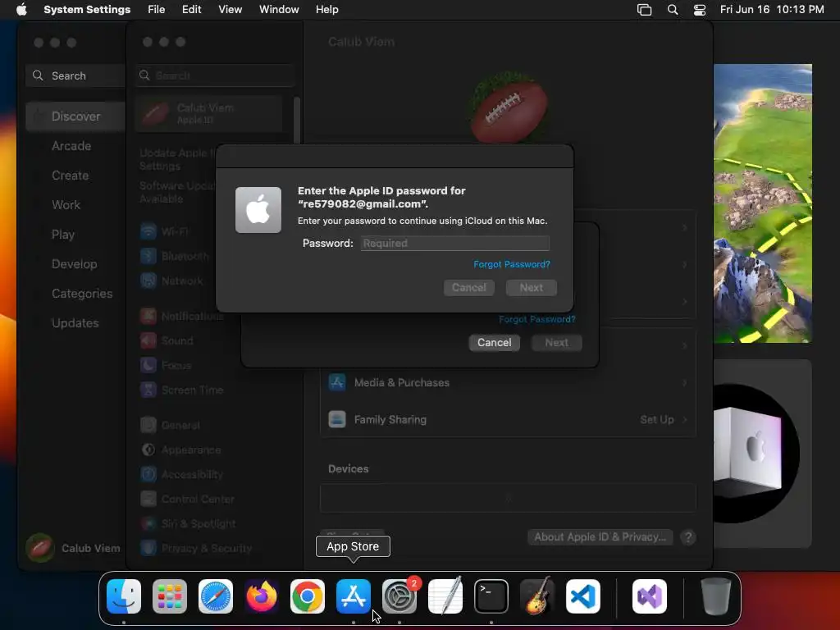840x630 pixels.
Task: Click the Media & Purchases icon
Action: pos(337,382)
